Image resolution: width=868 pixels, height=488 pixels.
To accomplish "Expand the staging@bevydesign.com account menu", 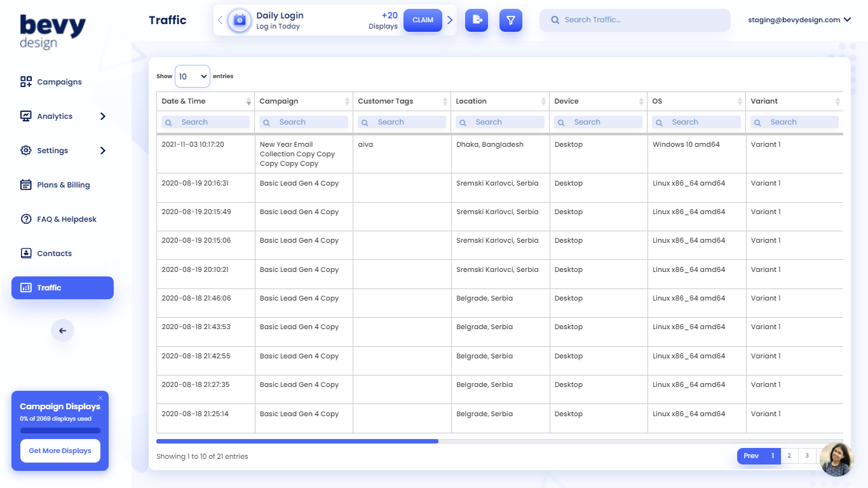I will coord(800,20).
